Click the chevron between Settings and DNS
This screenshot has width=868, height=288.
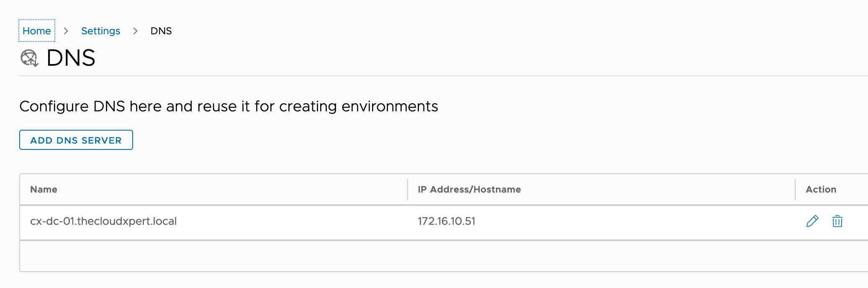[x=135, y=31]
